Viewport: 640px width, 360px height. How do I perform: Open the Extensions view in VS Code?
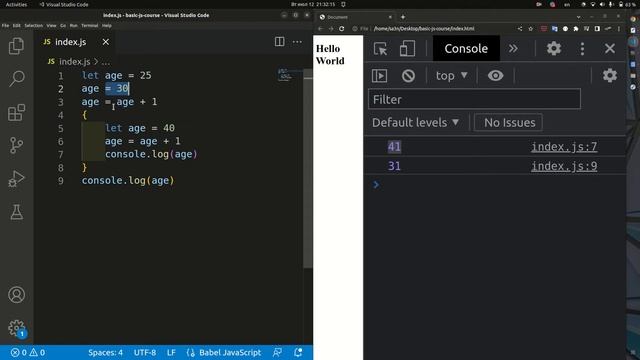click(16, 112)
